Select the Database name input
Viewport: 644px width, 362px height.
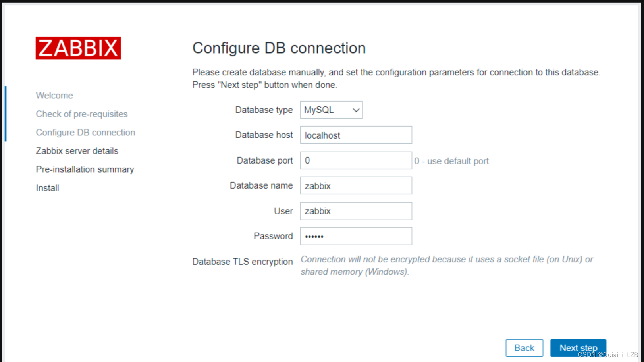click(x=356, y=186)
